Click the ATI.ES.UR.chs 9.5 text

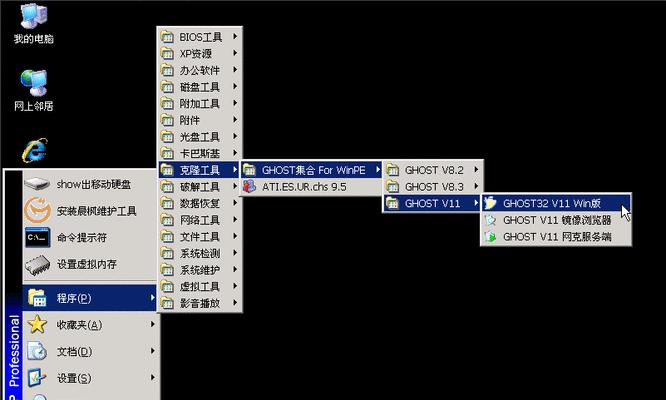click(304, 187)
